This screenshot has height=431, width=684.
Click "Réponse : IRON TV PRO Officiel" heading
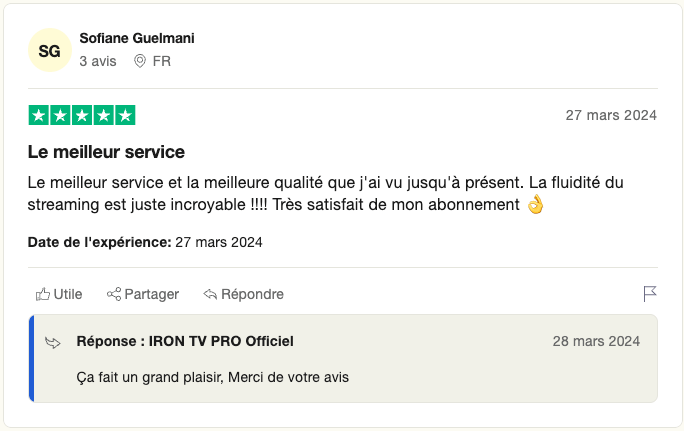coord(185,342)
